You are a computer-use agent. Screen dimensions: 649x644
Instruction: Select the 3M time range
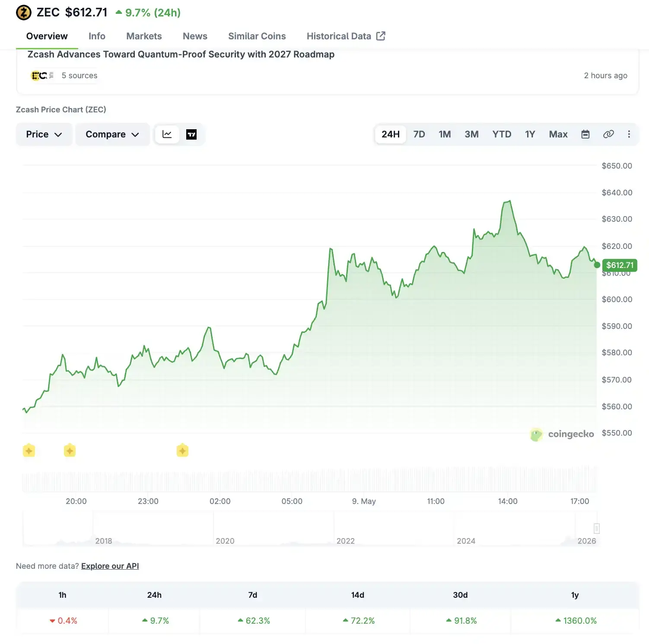pyautogui.click(x=471, y=134)
